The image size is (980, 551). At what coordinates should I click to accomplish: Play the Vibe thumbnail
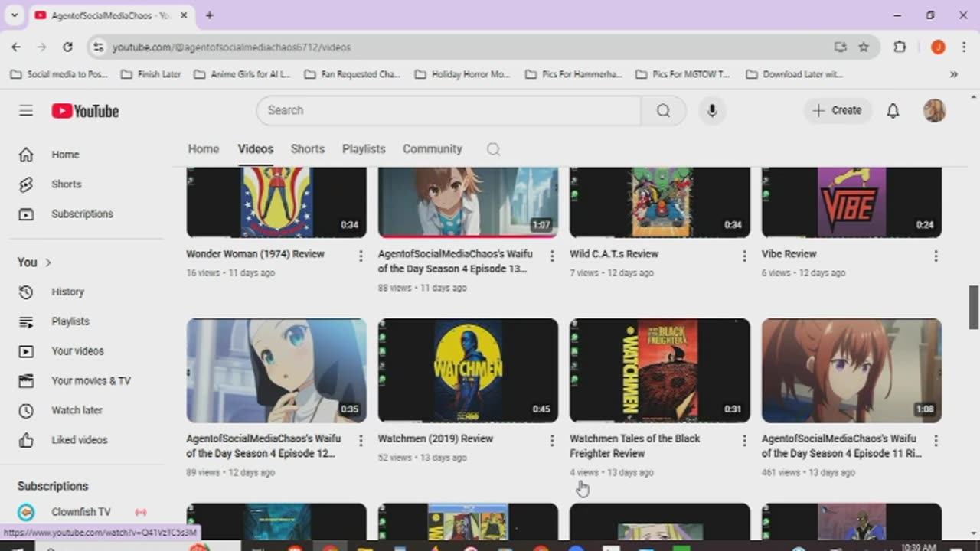click(851, 202)
